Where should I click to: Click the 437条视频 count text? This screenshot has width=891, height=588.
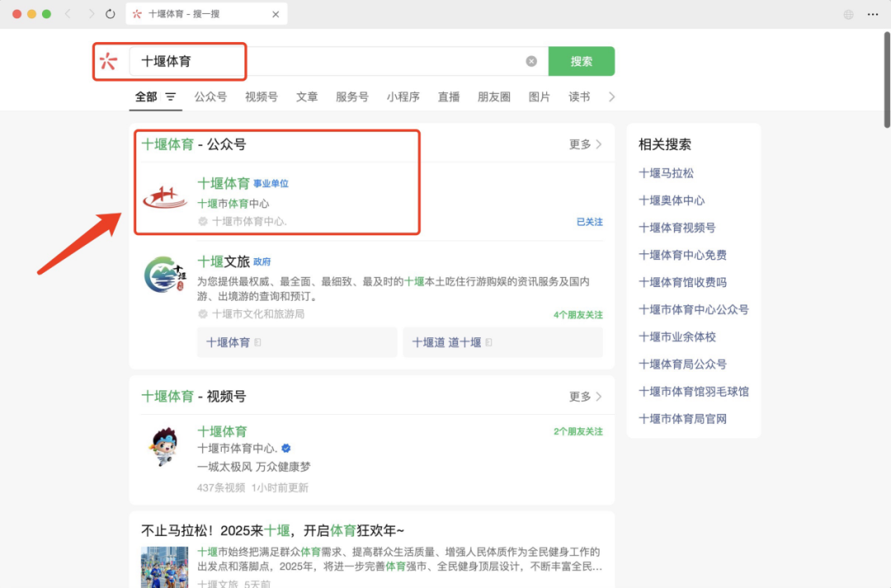(x=221, y=487)
